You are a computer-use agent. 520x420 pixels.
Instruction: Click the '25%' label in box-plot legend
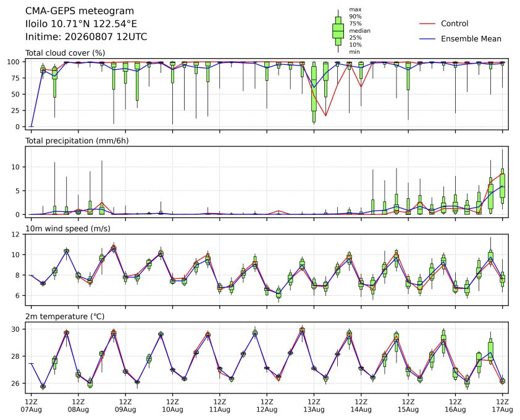click(x=355, y=38)
